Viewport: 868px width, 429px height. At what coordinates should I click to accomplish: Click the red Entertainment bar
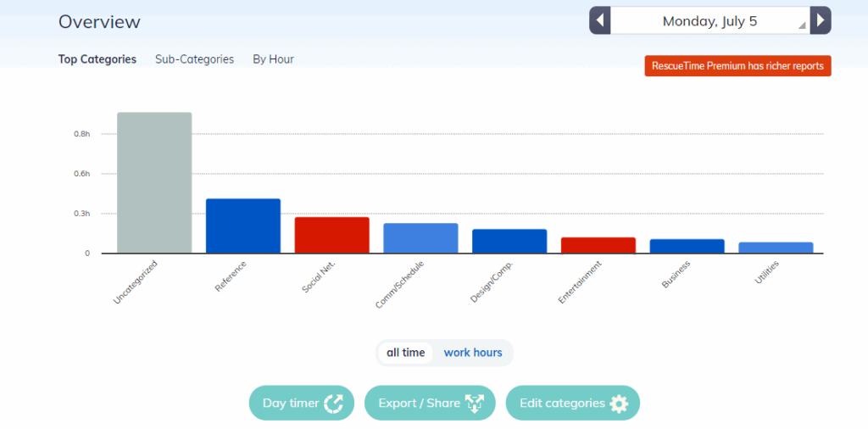598,245
